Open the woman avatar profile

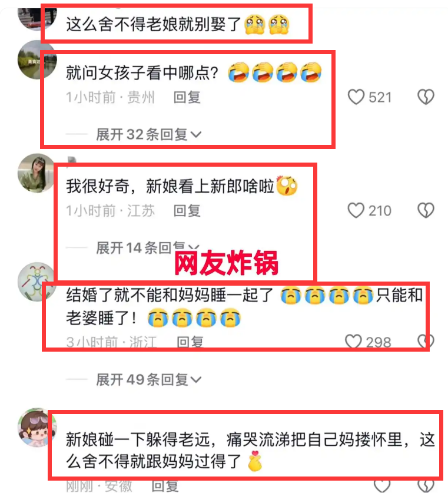pos(37,173)
